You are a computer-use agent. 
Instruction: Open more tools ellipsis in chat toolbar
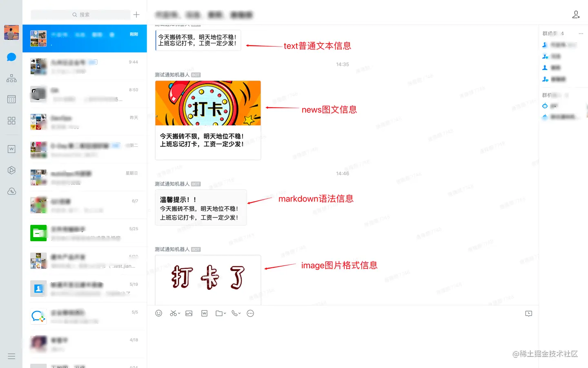click(250, 313)
